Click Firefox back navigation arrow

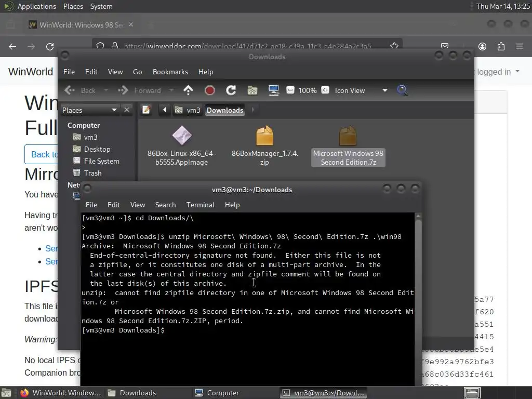click(12, 46)
